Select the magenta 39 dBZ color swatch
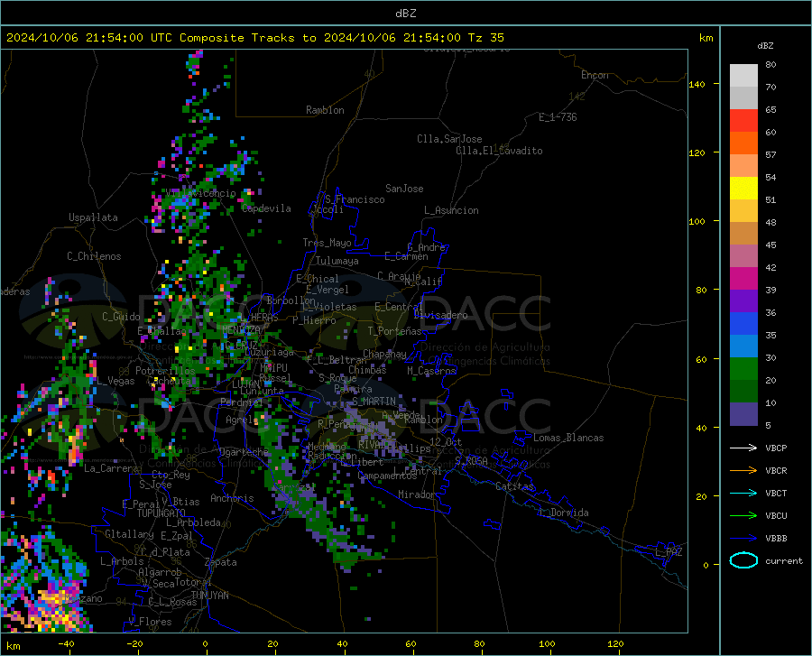 point(743,278)
